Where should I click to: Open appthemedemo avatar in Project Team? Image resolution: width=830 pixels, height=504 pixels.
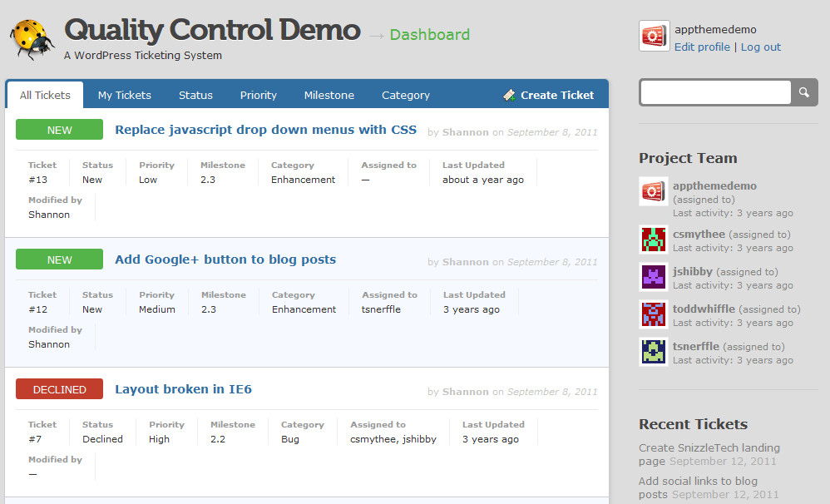(x=654, y=191)
